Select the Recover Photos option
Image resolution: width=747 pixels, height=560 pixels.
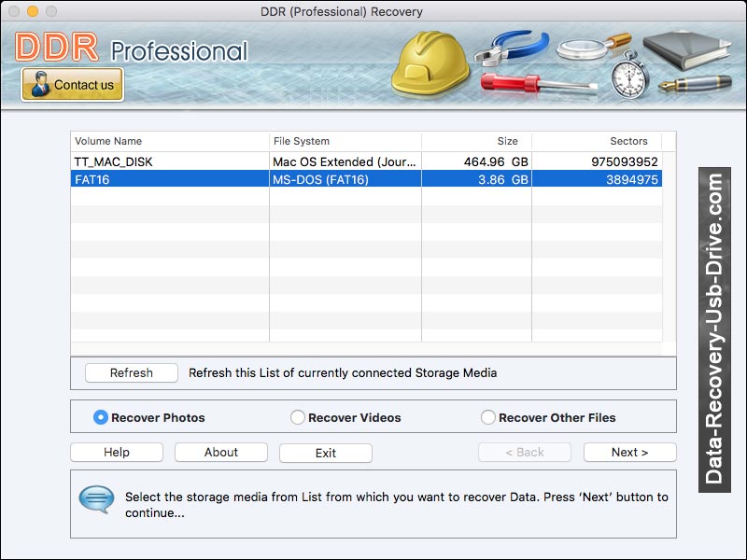[x=102, y=418]
